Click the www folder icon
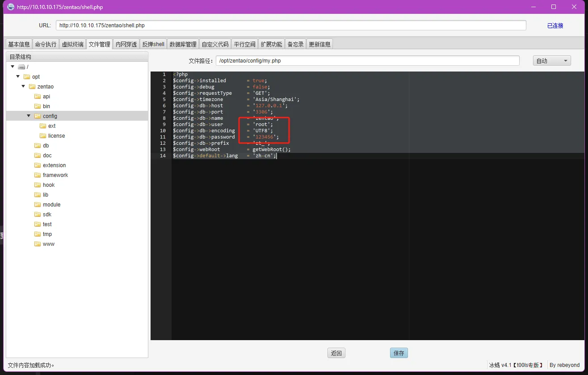Screen dimensions: 588x375 click(38, 244)
